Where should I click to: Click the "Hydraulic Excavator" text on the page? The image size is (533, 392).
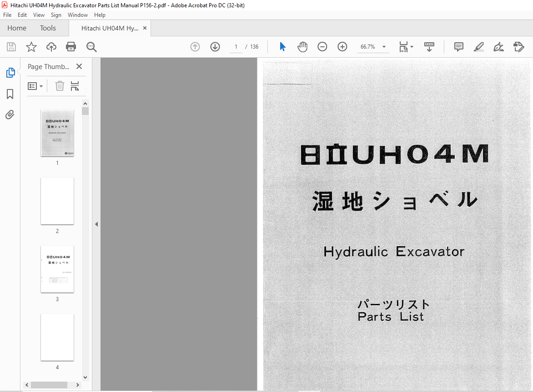(394, 252)
